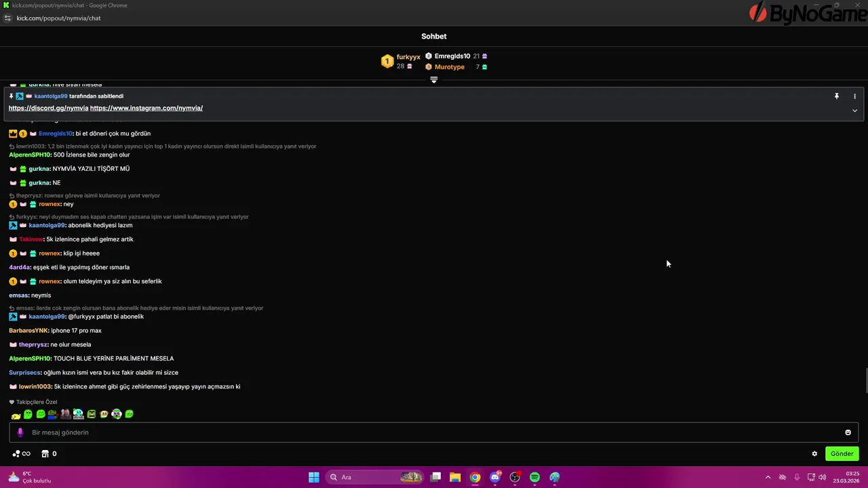Click gurkna in 'NYMVİA YAZILI TİŞÖRT' message
Image resolution: width=868 pixels, height=488 pixels.
39,169
